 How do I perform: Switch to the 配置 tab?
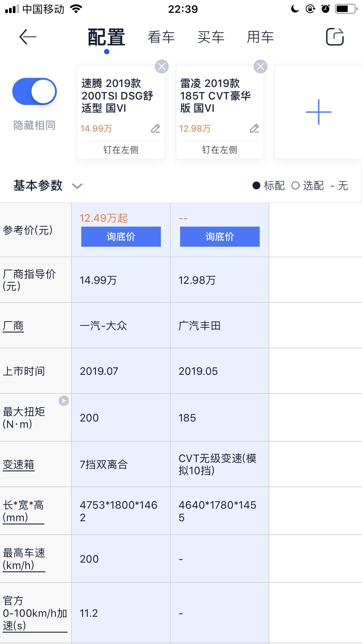pyautogui.click(x=106, y=37)
